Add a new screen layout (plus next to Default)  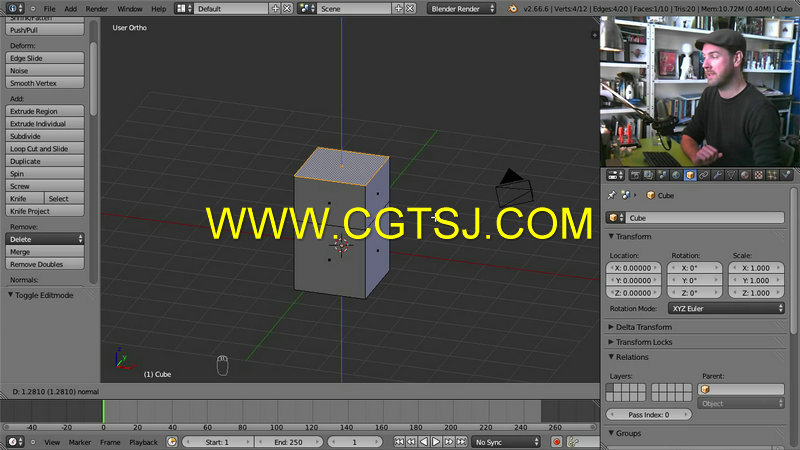click(x=276, y=9)
